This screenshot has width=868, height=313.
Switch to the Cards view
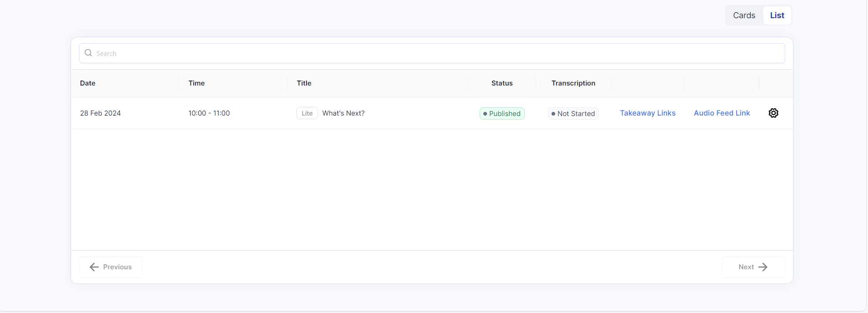pos(744,15)
